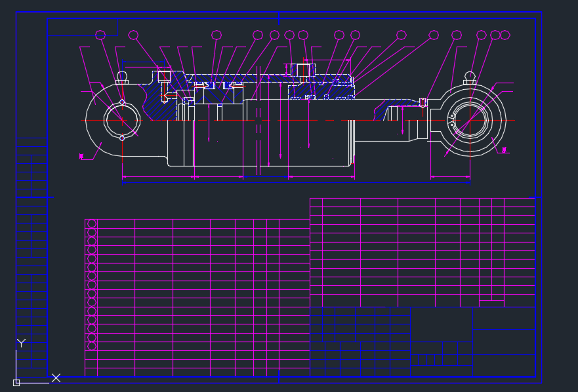Click the UCS origin square icon
Screen dimensions: 578x392
pyautogui.click(x=16, y=382)
